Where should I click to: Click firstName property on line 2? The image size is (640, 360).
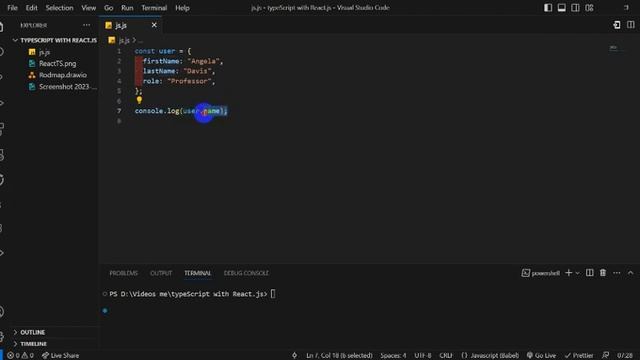tap(161, 61)
